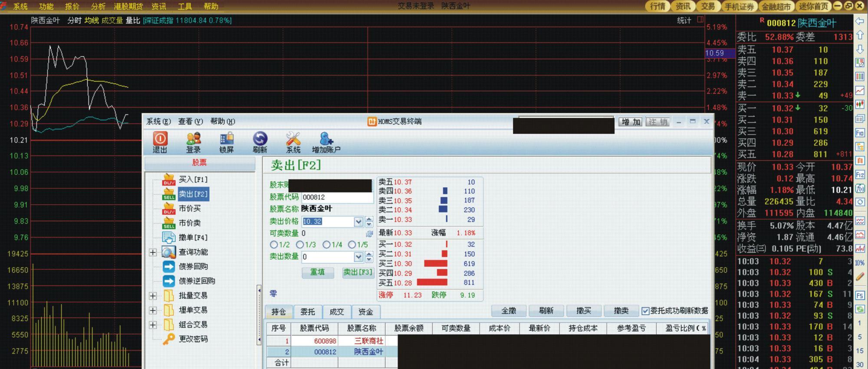Click the 股票代码 input field

[x=337, y=197]
